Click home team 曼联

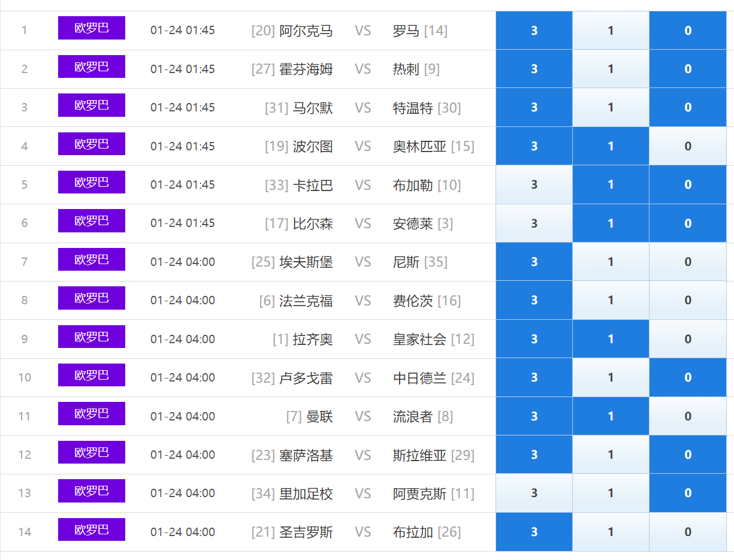pyautogui.click(x=319, y=417)
